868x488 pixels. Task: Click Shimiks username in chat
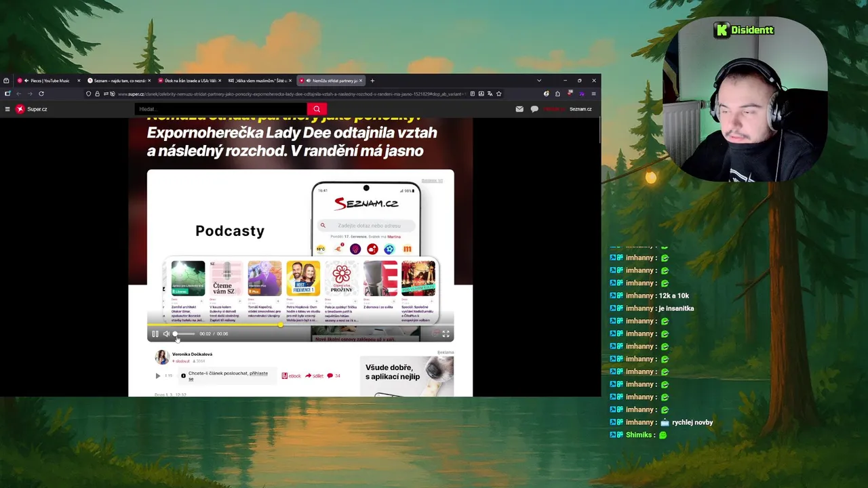[639, 435]
